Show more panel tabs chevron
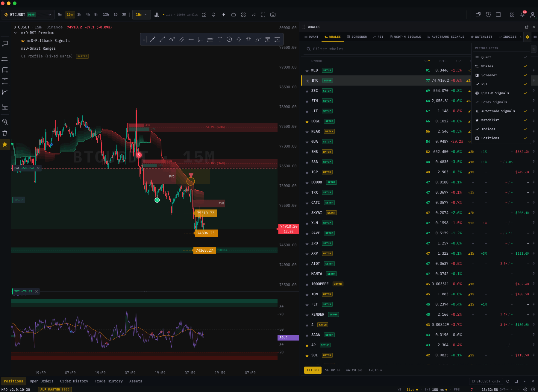The image size is (538, 392). point(521,37)
